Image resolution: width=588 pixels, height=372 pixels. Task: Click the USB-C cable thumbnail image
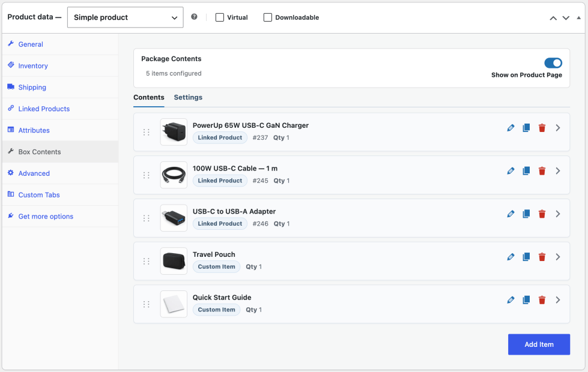coord(174,175)
